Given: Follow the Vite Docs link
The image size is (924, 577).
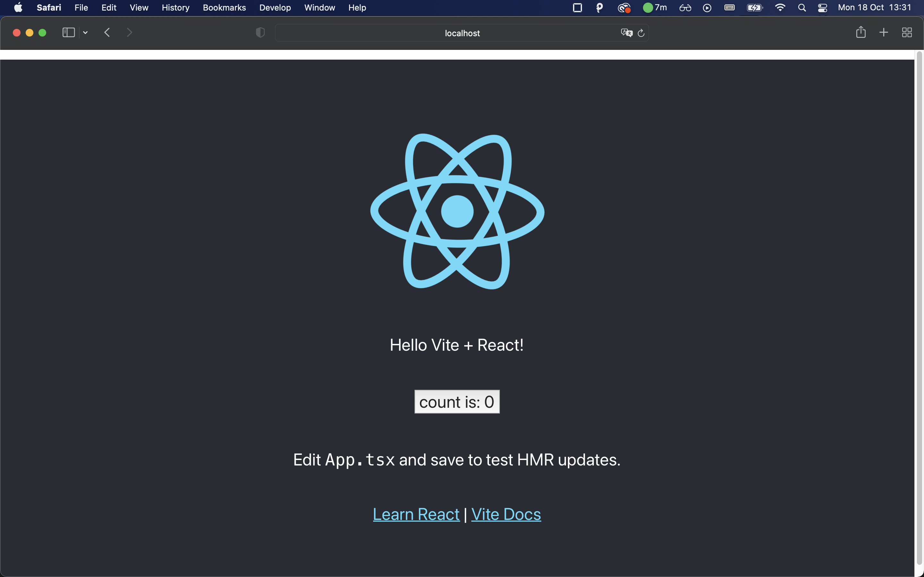Looking at the screenshot, I should [x=506, y=514].
